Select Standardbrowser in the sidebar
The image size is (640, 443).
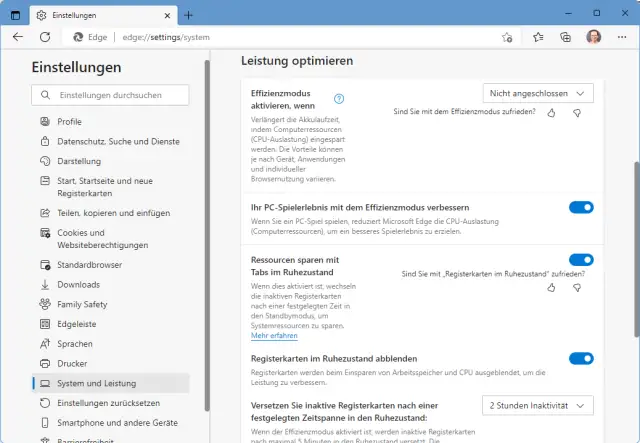(x=111, y=265)
